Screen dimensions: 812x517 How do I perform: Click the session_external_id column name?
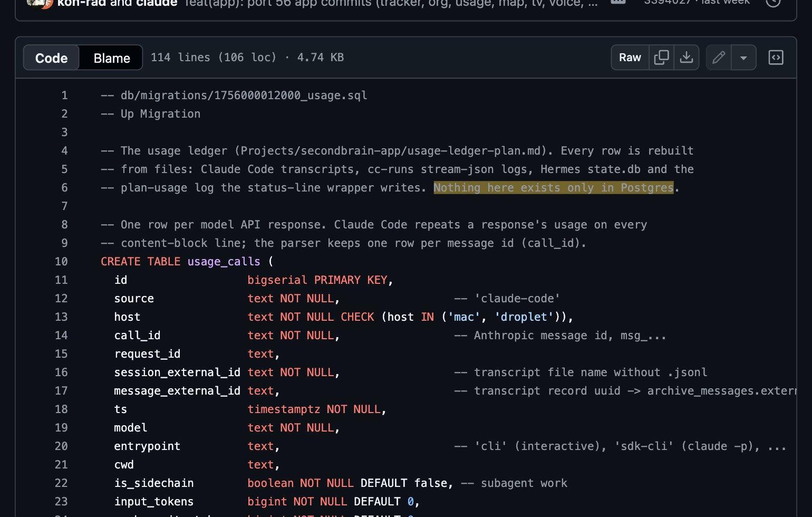[x=177, y=372]
